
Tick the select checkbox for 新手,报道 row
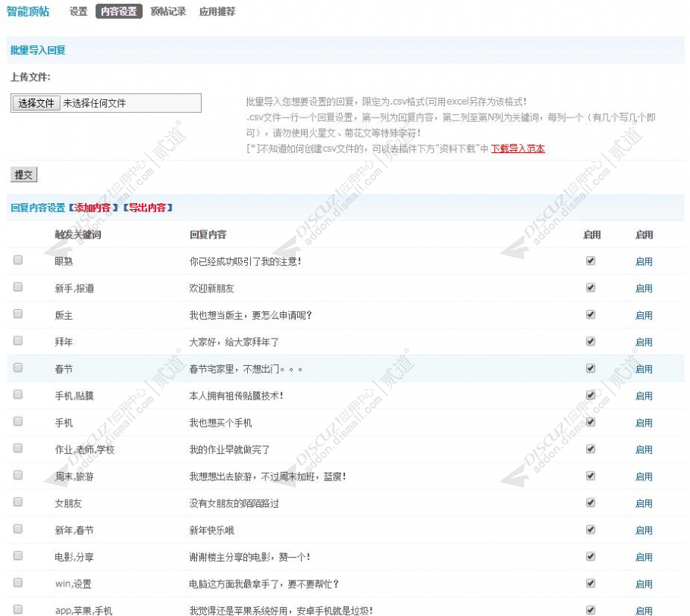coord(18,286)
